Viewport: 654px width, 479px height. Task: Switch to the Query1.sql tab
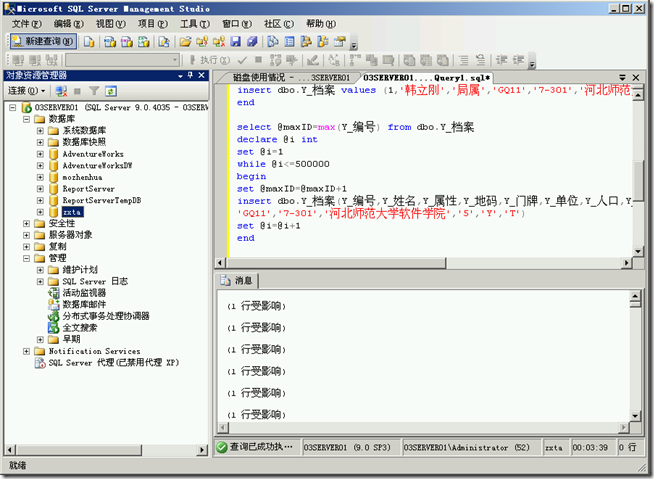pyautogui.click(x=426, y=78)
